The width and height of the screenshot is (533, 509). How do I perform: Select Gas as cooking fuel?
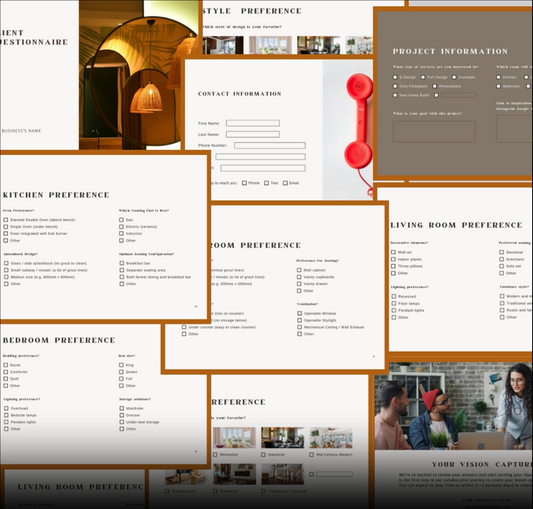pos(121,220)
